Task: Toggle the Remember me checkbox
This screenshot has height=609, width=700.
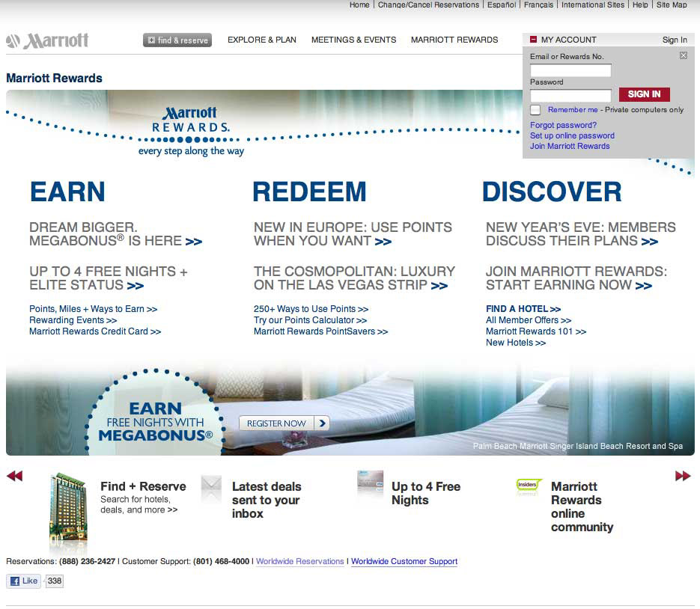Action: [535, 110]
